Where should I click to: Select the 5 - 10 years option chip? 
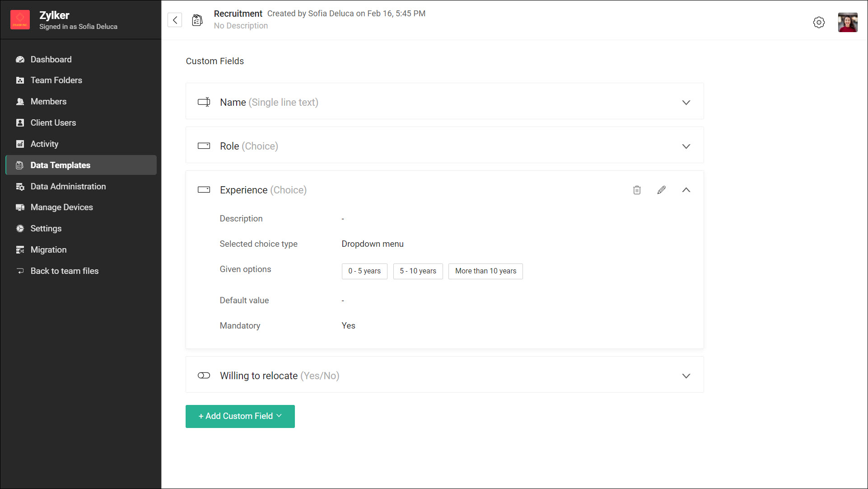pyautogui.click(x=418, y=271)
